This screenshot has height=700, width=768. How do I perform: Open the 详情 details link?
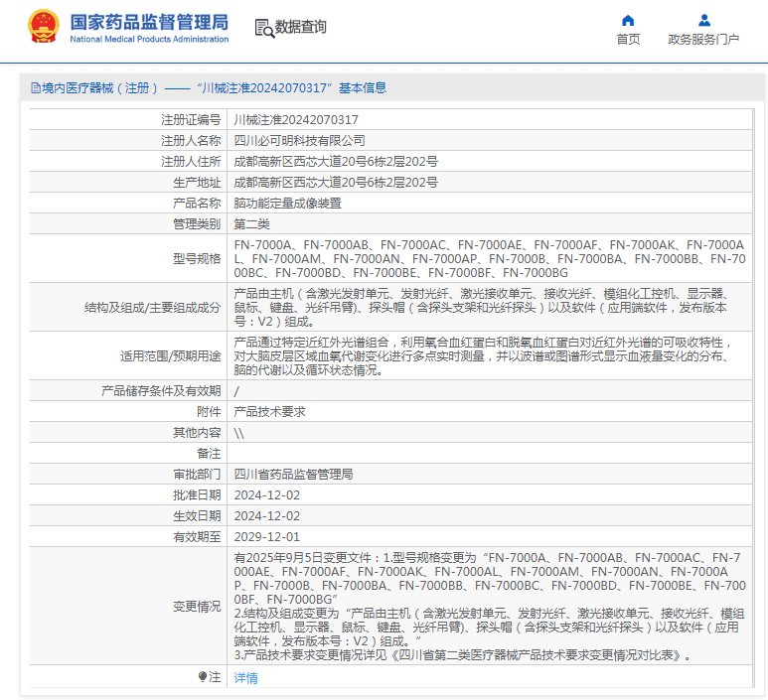click(245, 678)
